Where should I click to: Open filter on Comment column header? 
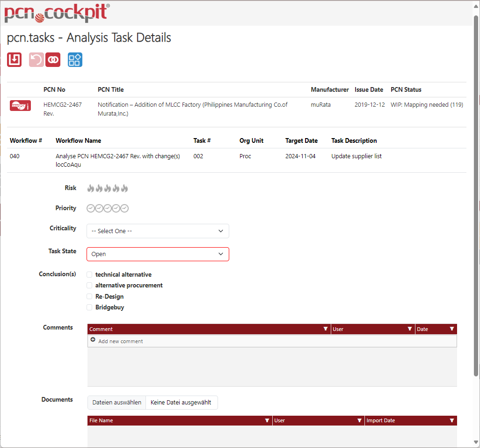tap(326, 329)
